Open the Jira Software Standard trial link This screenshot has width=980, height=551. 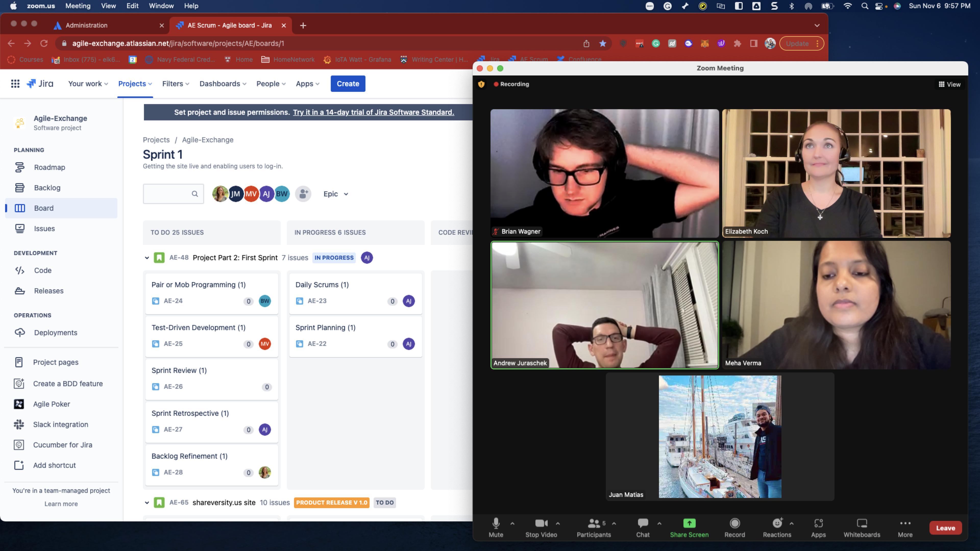[x=373, y=112]
